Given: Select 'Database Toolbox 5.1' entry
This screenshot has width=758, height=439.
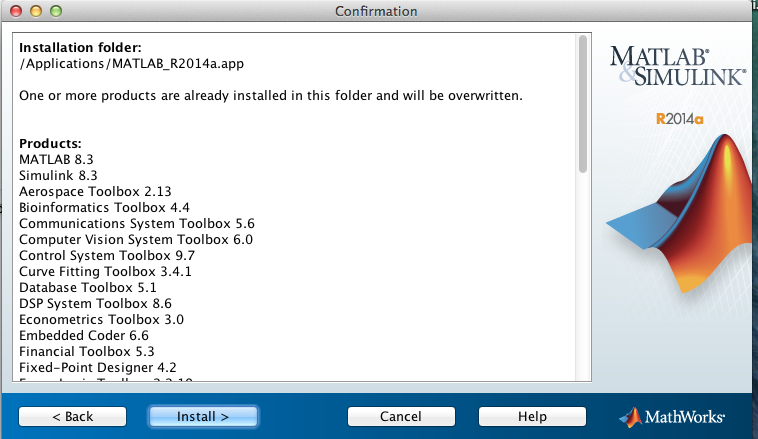Looking at the screenshot, I should click(88, 287).
